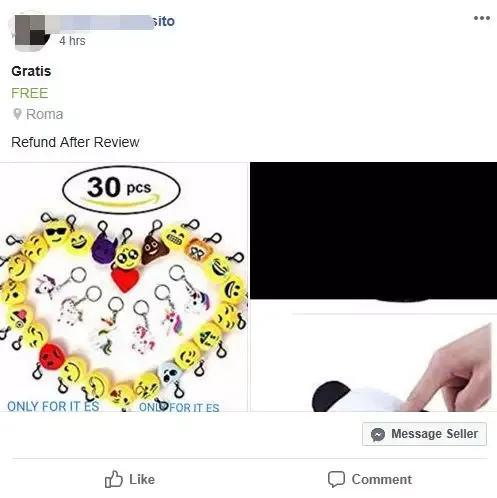Click the Message Seller button

point(424,434)
